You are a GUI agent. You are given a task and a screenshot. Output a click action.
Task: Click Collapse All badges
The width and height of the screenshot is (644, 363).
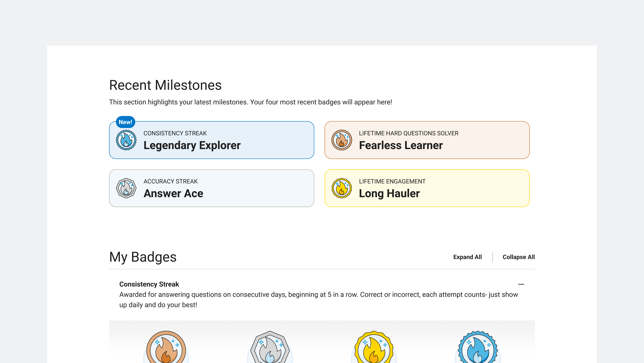518,257
